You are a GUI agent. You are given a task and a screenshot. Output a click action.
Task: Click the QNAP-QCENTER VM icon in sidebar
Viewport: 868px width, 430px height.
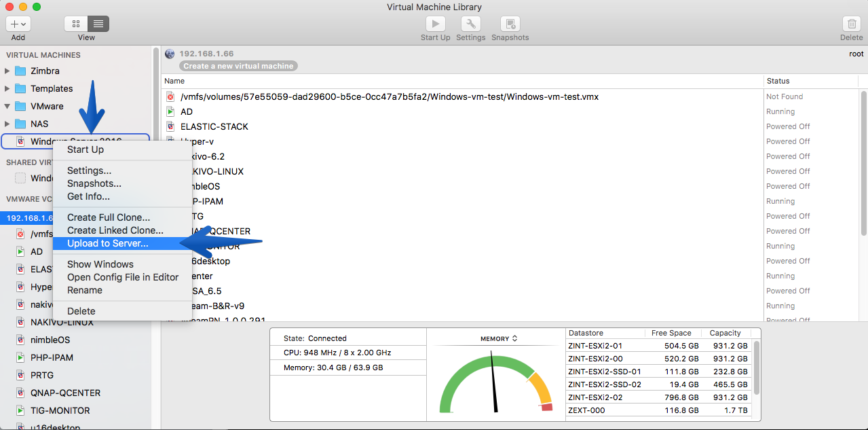coord(20,393)
